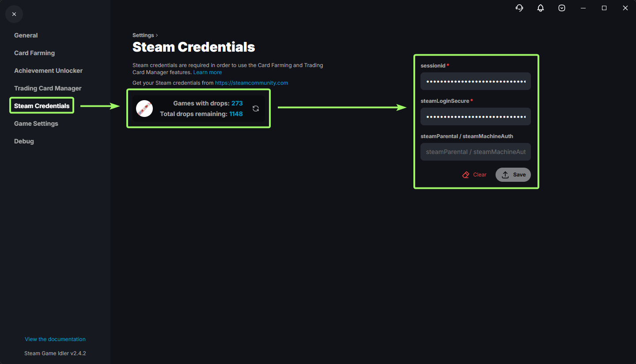Click the sessionid input field

click(x=475, y=81)
